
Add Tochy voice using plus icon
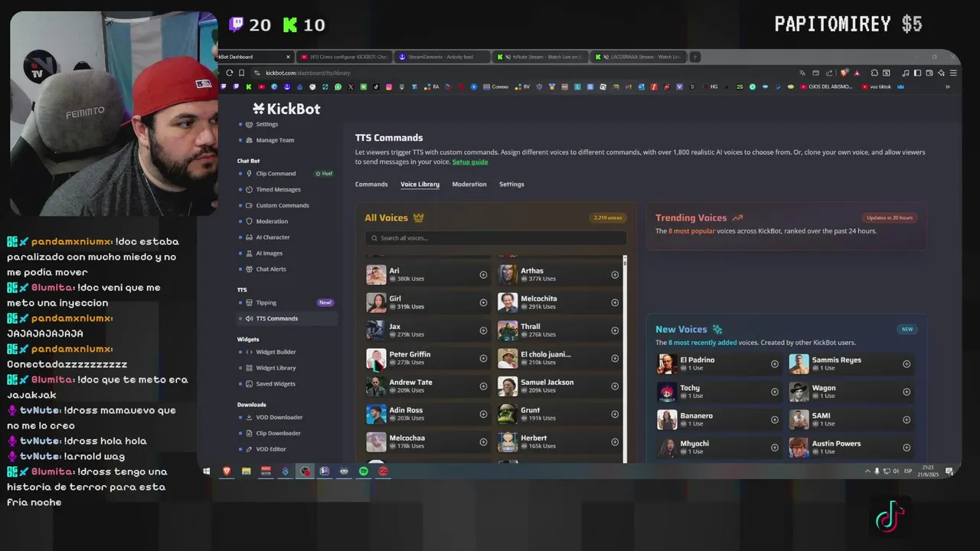click(775, 392)
